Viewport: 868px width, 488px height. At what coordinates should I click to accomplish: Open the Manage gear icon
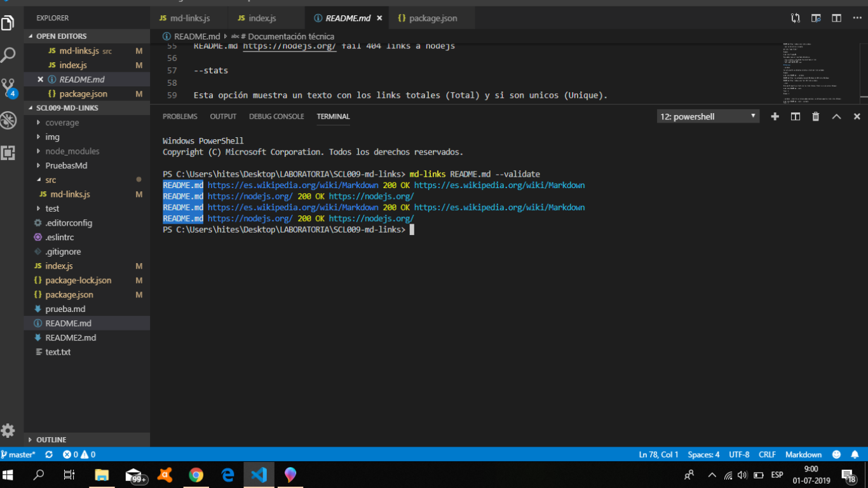tap(8, 430)
